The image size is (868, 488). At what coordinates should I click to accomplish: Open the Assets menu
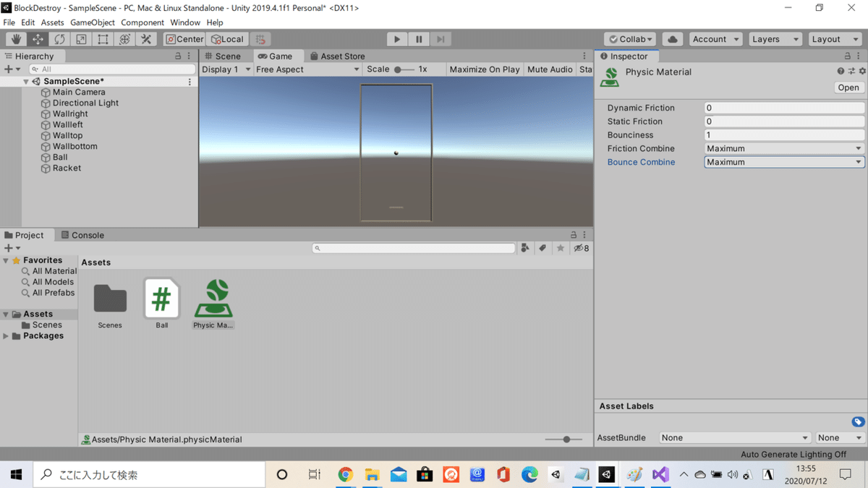click(52, 22)
